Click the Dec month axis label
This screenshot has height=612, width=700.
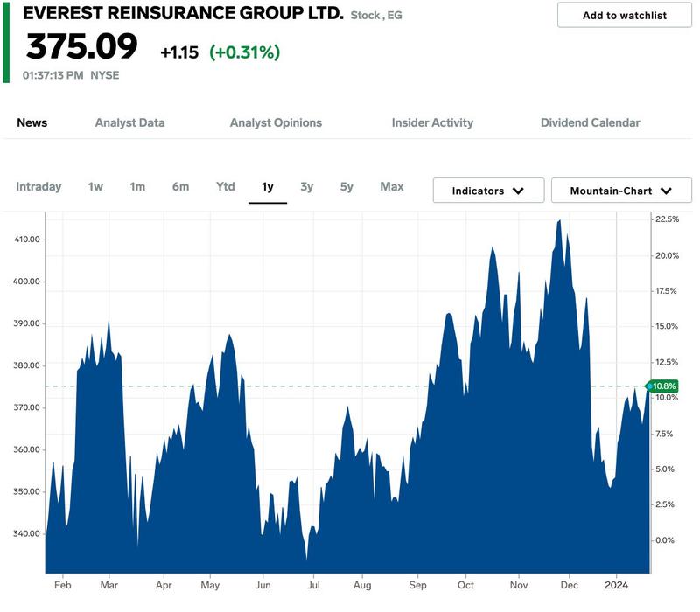coord(570,585)
